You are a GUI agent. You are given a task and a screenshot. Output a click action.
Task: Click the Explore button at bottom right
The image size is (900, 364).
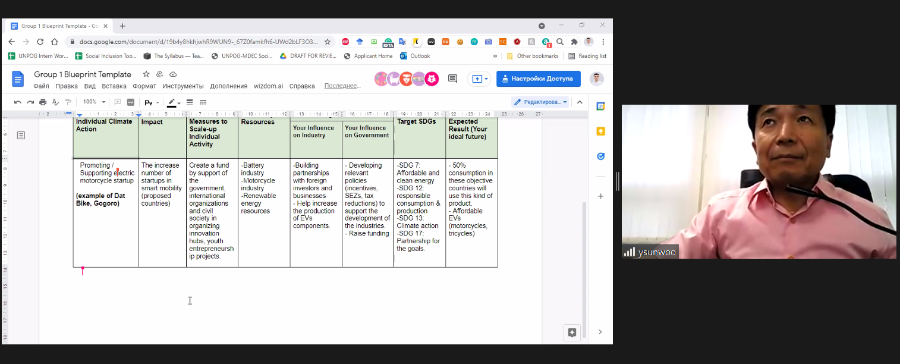[x=572, y=332]
